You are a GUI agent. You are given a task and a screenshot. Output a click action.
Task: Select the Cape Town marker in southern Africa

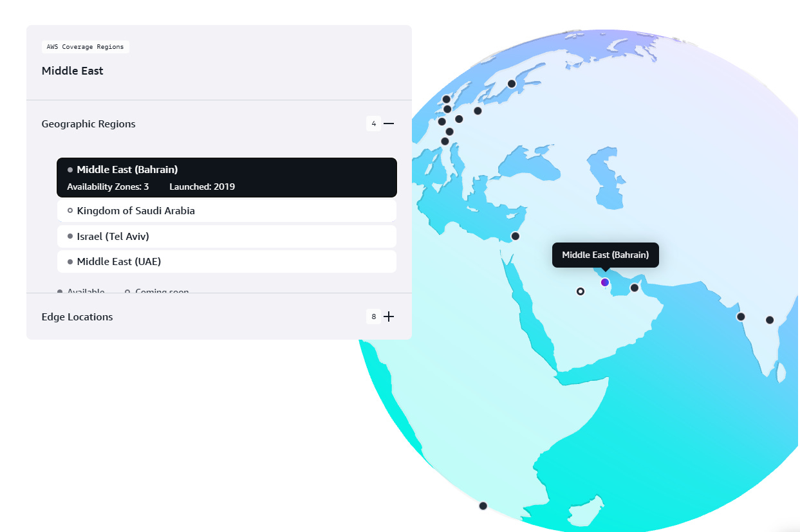[483, 506]
